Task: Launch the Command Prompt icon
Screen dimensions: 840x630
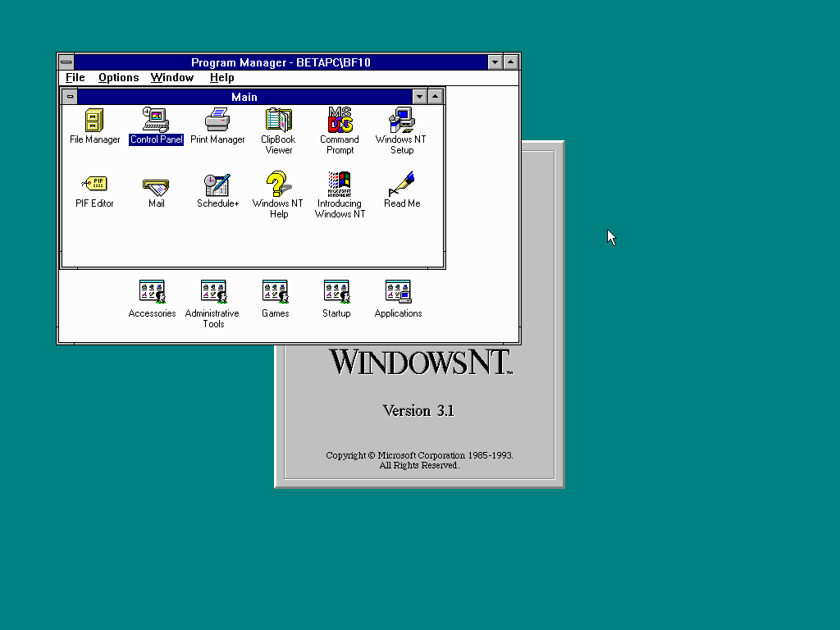Action: click(x=340, y=121)
